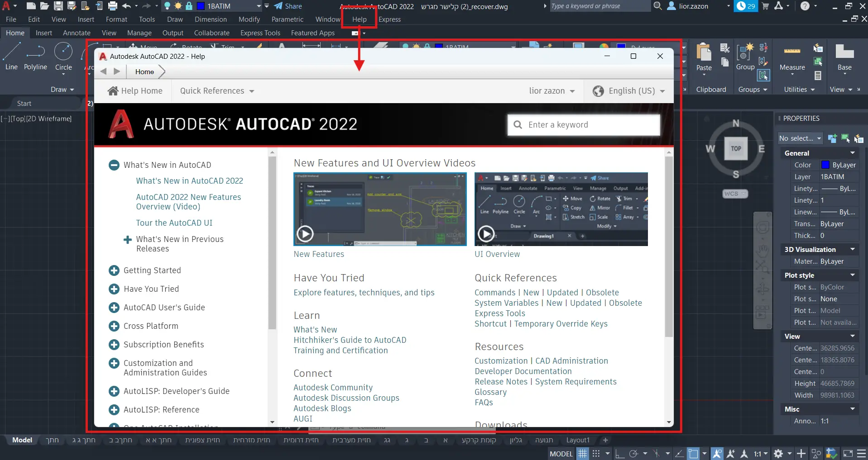Screen dimensions: 868x460
Task: Click the Clean Screen icon in status bar
Action: tap(848, 453)
